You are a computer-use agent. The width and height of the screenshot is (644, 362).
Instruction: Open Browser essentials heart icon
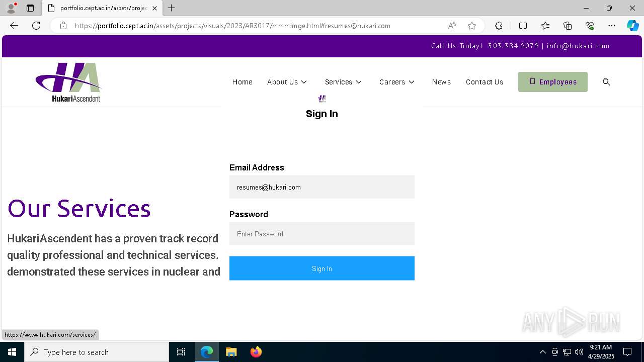tap(590, 26)
